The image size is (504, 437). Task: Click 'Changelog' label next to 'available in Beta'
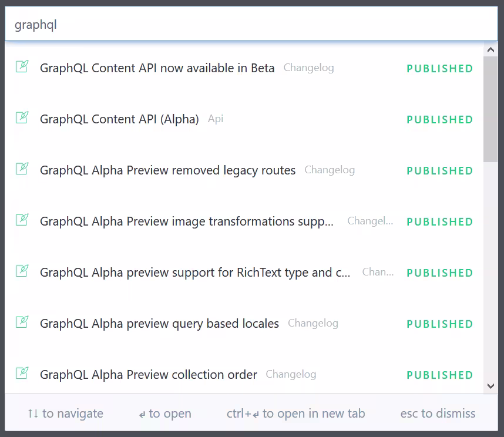click(x=308, y=68)
